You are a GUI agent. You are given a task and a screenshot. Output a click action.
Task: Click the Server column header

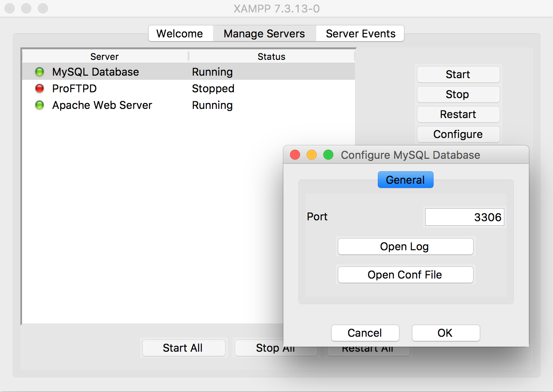[105, 57]
